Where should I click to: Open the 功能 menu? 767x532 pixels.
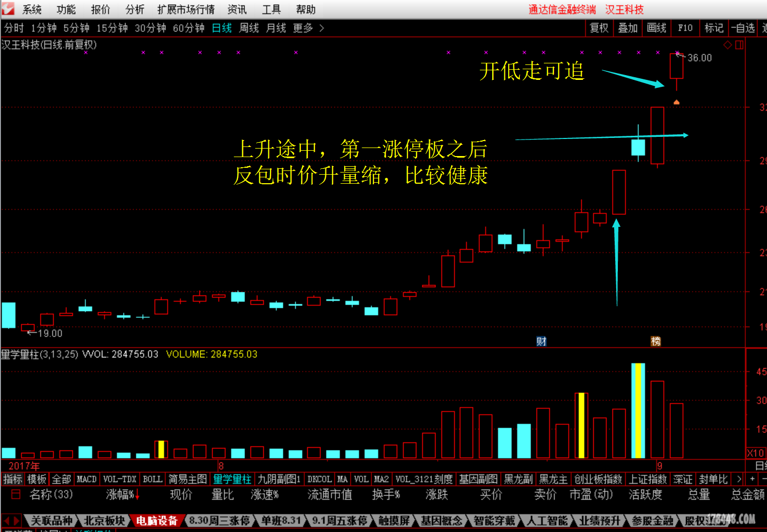coord(66,10)
